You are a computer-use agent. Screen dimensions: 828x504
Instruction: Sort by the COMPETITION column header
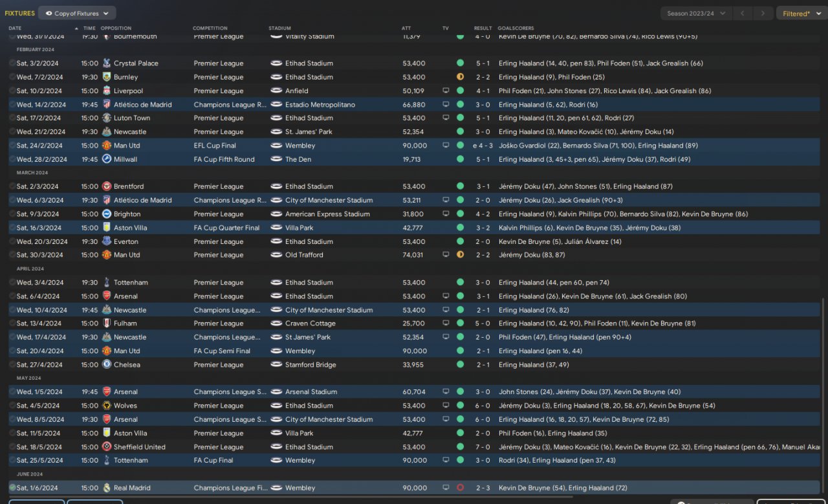(210, 28)
